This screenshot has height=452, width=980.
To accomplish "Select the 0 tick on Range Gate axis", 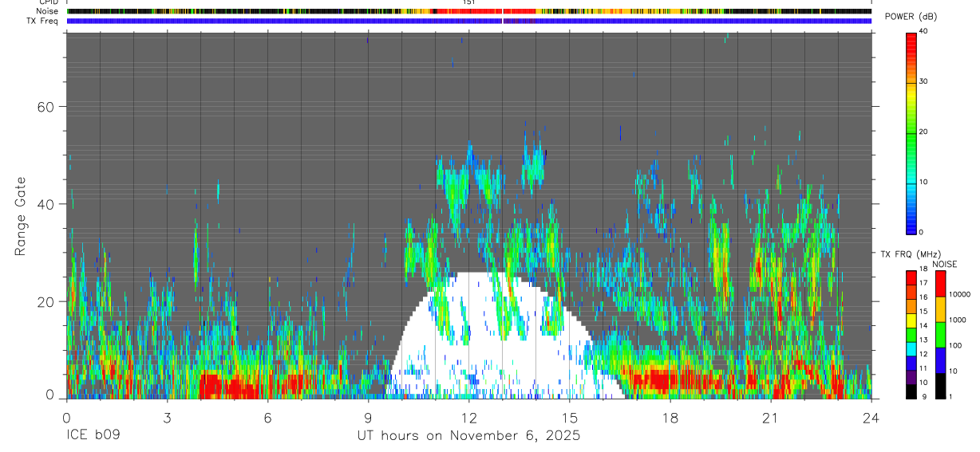I will [x=49, y=395].
